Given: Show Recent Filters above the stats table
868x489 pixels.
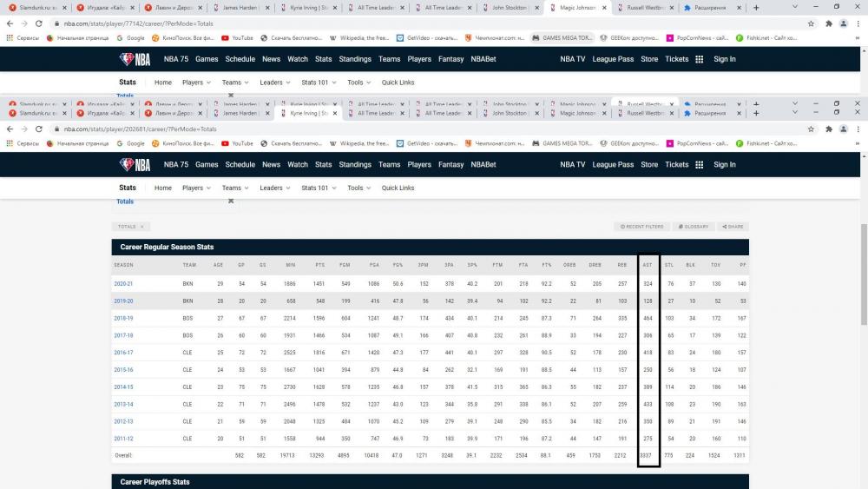Looking at the screenshot, I should (641, 227).
